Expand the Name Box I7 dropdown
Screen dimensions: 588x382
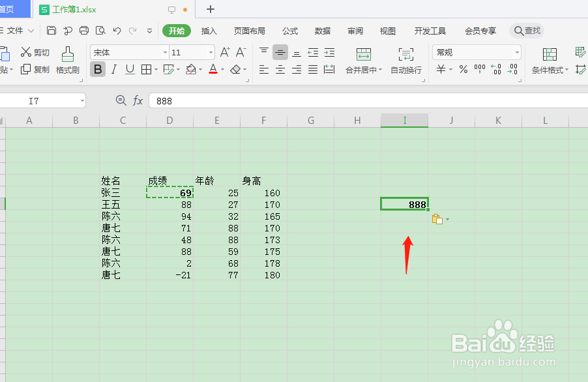[82, 100]
